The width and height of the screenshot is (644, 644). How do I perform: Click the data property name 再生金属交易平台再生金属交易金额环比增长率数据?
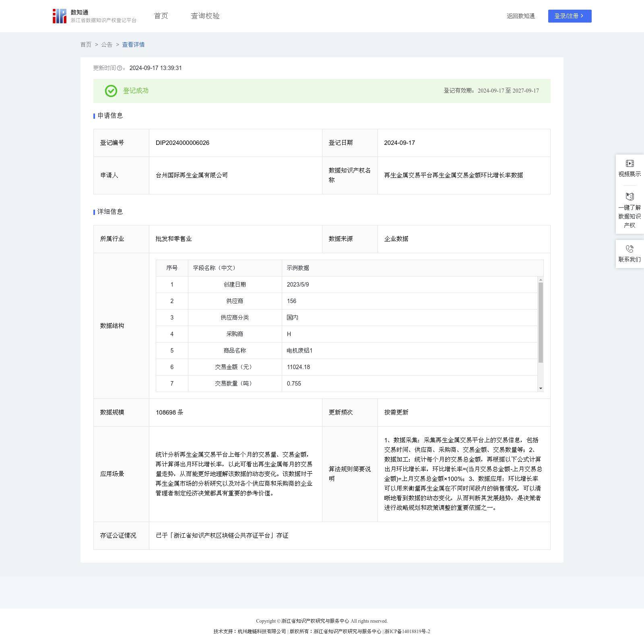454,175
